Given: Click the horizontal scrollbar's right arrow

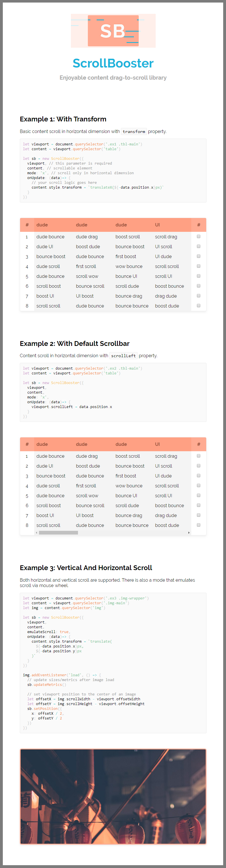Looking at the screenshot, I should (x=188, y=532).
